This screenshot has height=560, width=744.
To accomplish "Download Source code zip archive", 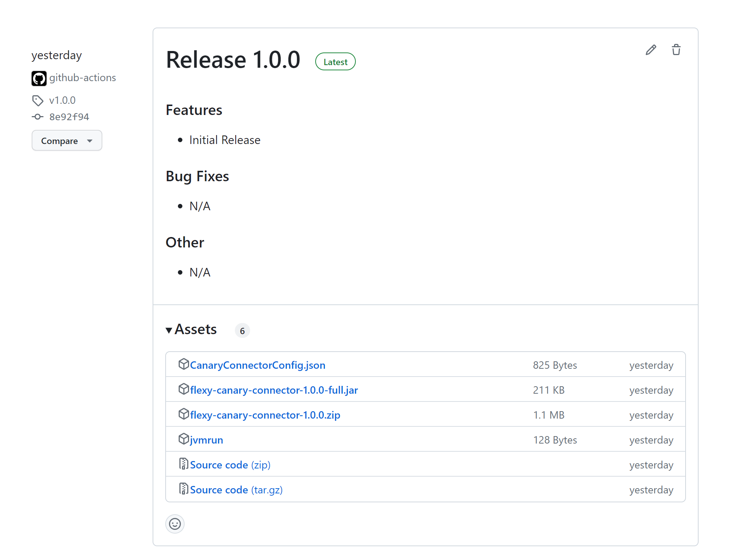I will [x=229, y=465].
